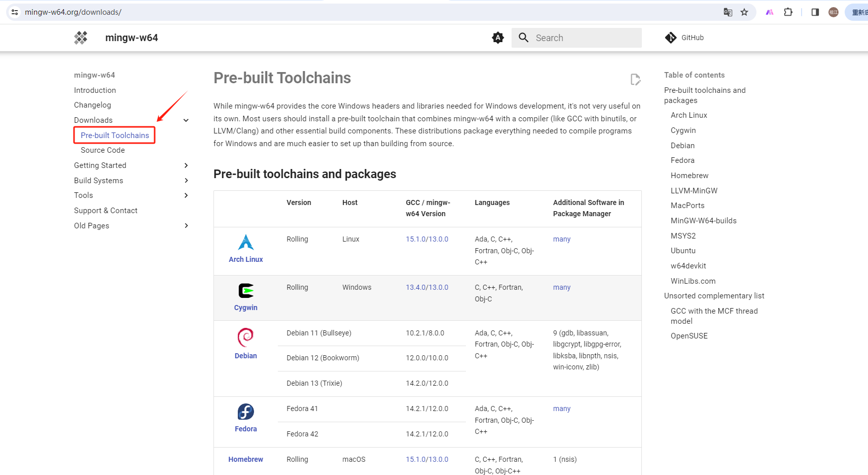Expand the Tools navigation section
Image resolution: width=868 pixels, height=475 pixels.
coord(186,195)
